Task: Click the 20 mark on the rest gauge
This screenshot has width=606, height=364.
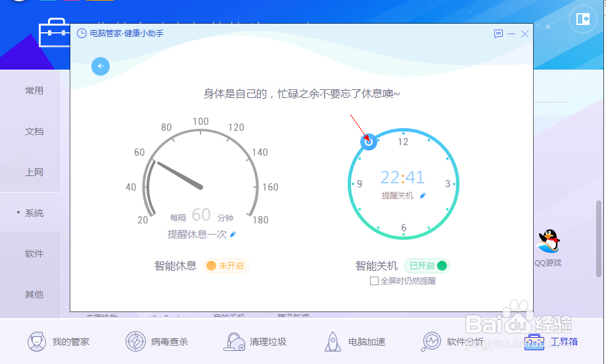Action: 143,220
